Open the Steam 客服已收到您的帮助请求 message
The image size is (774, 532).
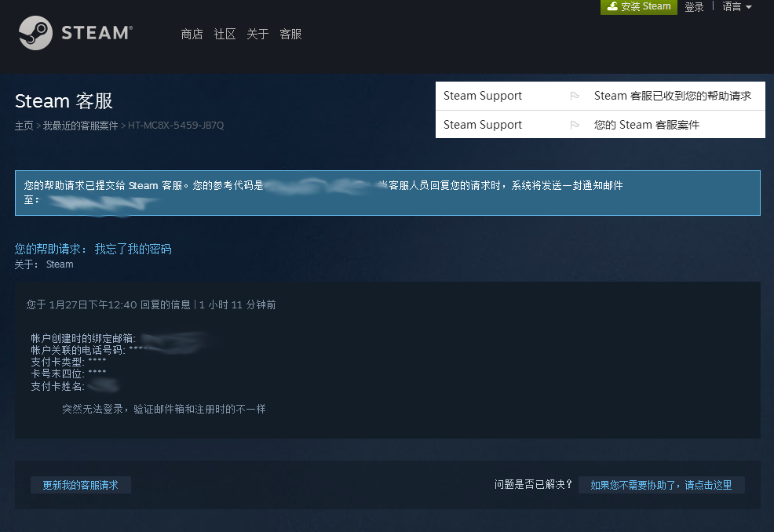601,96
